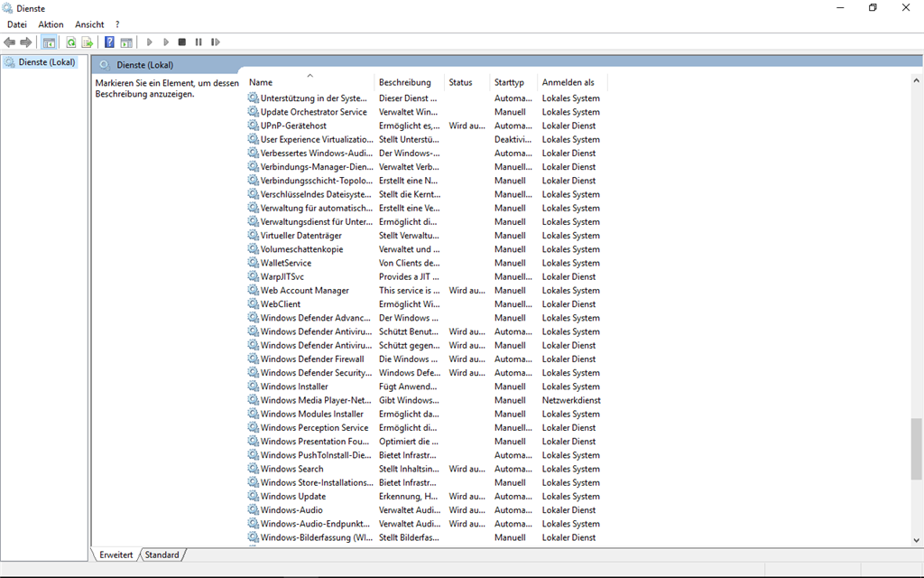
Task: Open Help via the blue question mark icon
Action: [109, 42]
